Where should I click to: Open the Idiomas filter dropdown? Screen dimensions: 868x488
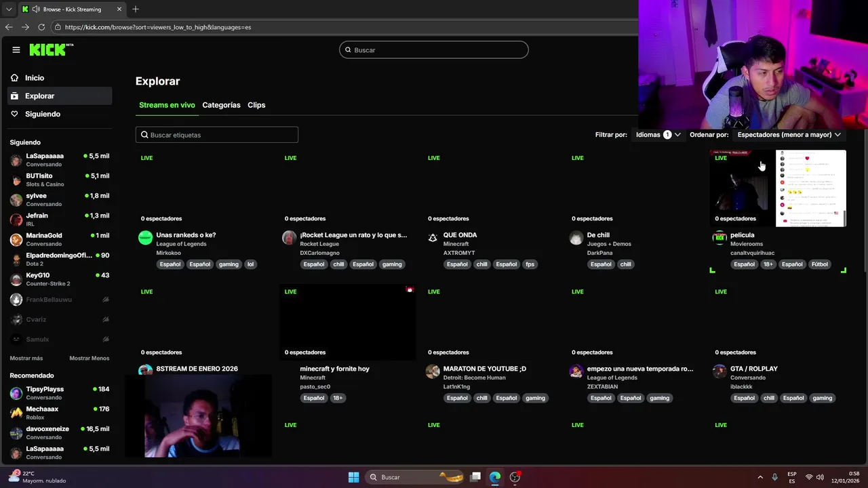658,135
